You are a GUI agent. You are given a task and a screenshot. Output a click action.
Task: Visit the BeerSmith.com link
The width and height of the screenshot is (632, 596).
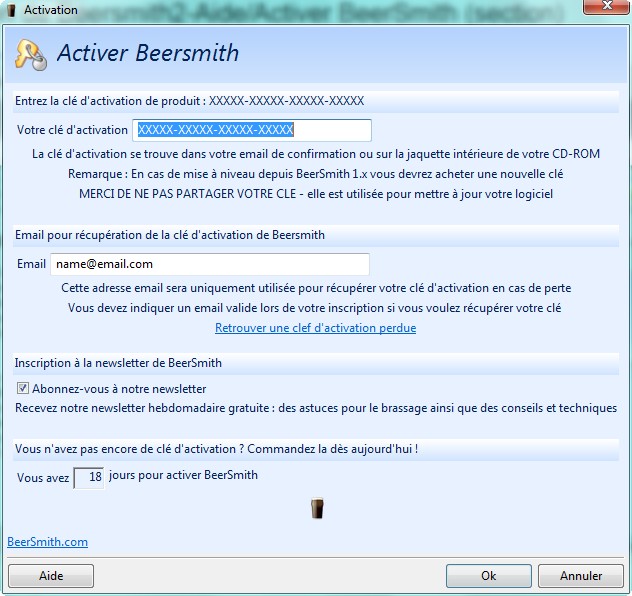47,542
